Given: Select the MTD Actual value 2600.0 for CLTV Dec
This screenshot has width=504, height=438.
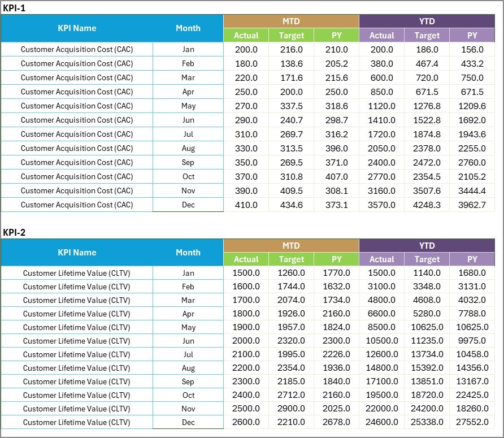Looking at the screenshot, I should pos(246,422).
